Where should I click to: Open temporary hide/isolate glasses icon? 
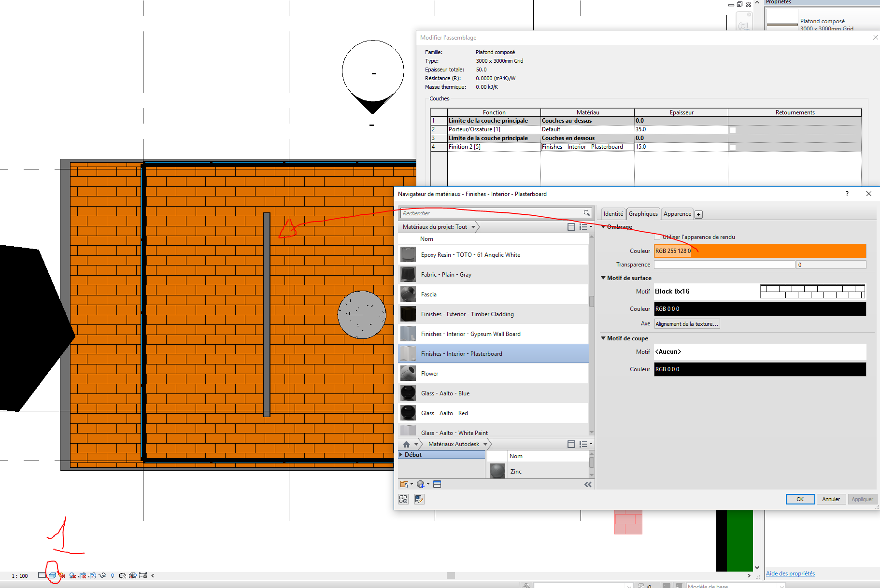(102, 575)
